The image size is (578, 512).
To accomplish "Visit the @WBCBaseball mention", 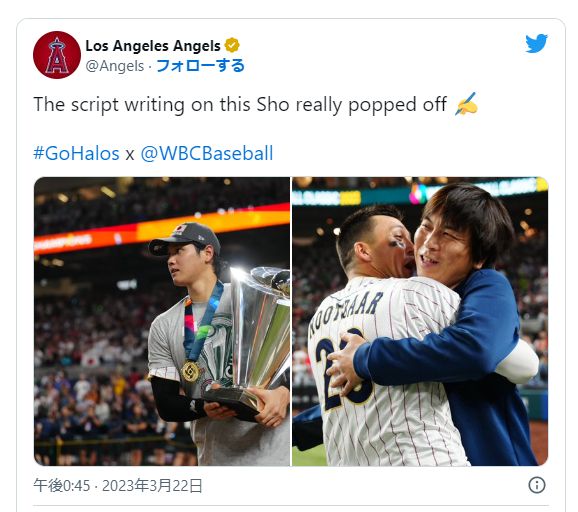I will [207, 153].
